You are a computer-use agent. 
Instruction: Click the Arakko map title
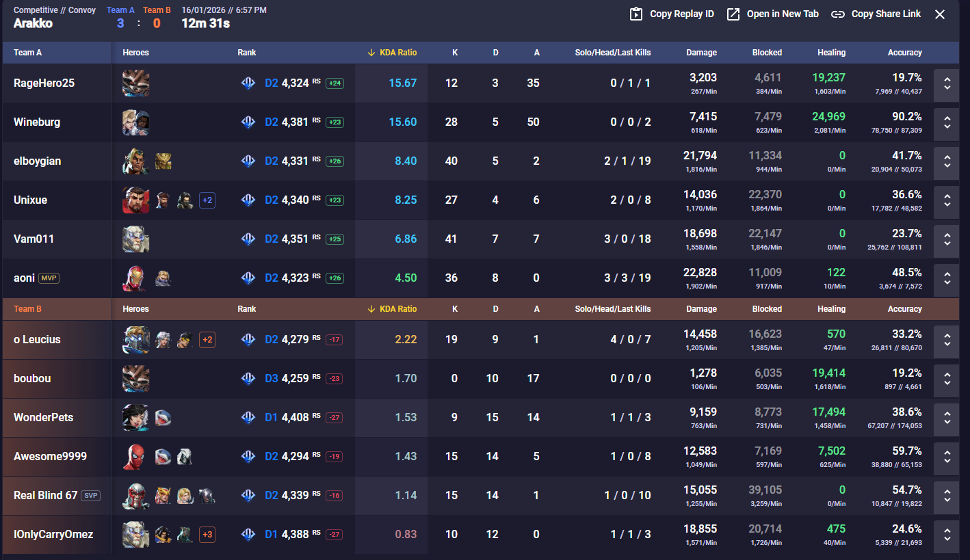click(33, 23)
